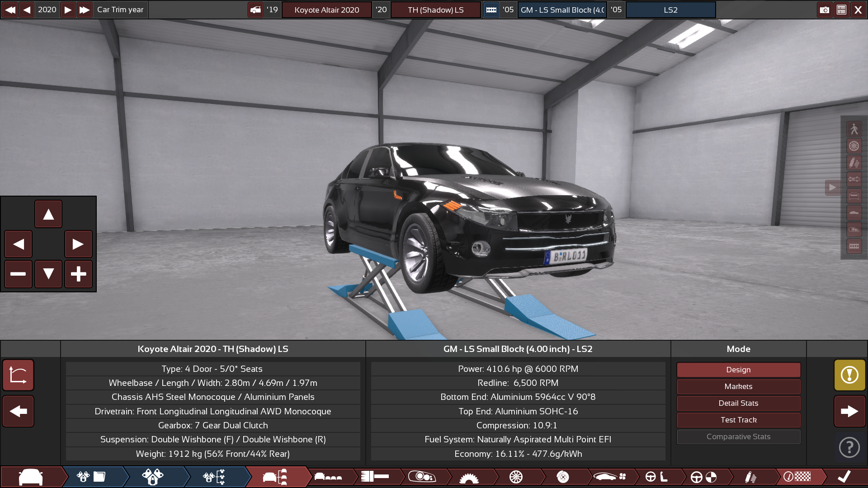This screenshot has width=868, height=488.
Task: Open the headlight fixtures tab icon
Action: click(421, 477)
